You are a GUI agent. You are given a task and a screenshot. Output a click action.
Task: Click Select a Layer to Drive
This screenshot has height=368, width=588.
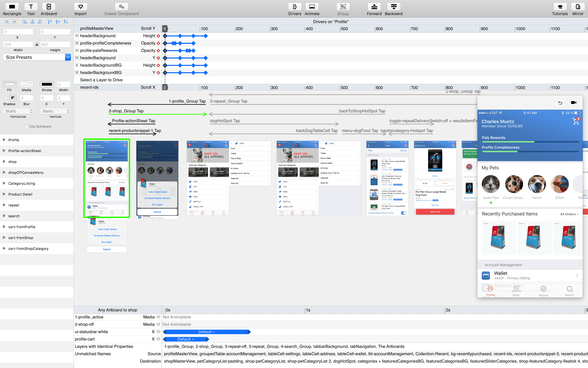[101, 80]
